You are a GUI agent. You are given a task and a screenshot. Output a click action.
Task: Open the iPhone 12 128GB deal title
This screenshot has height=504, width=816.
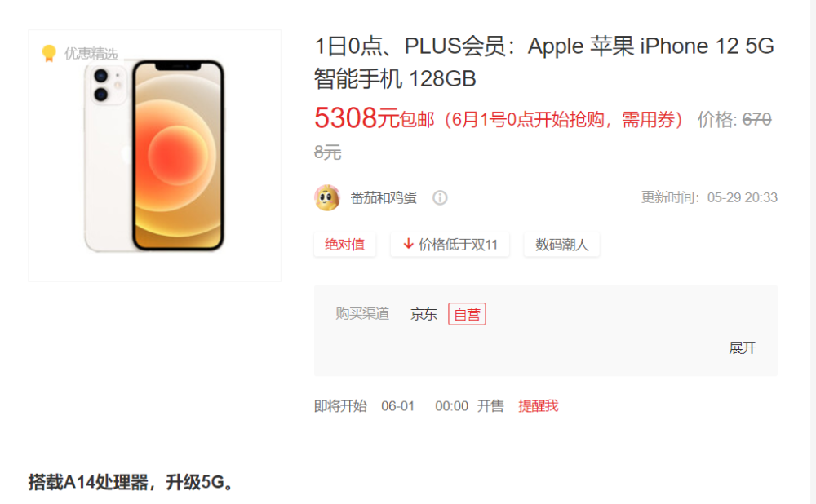point(544,63)
